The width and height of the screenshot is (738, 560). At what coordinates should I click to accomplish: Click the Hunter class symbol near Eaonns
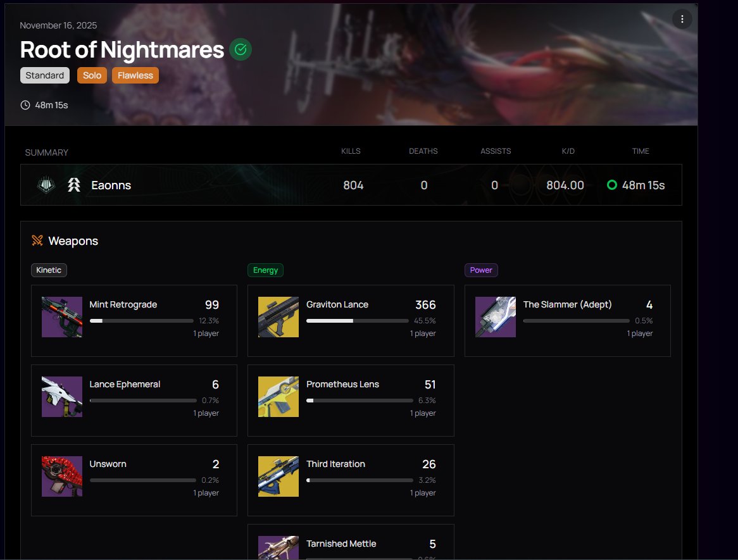coord(74,185)
